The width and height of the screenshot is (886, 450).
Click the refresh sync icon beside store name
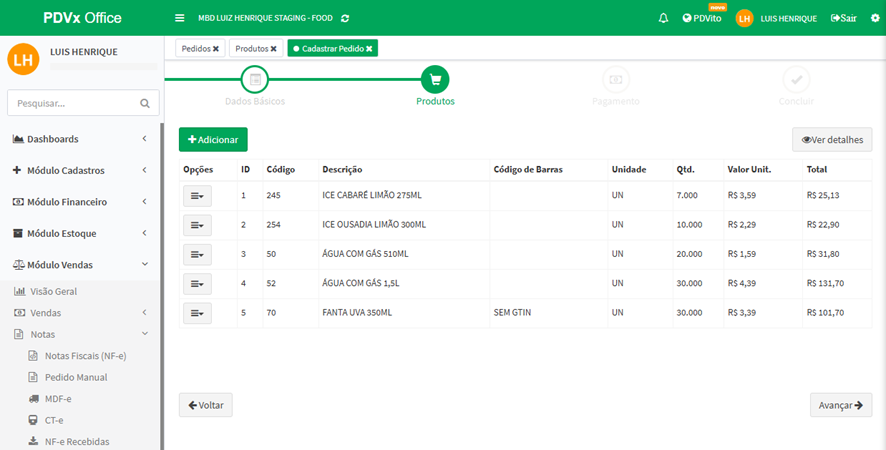[346, 18]
